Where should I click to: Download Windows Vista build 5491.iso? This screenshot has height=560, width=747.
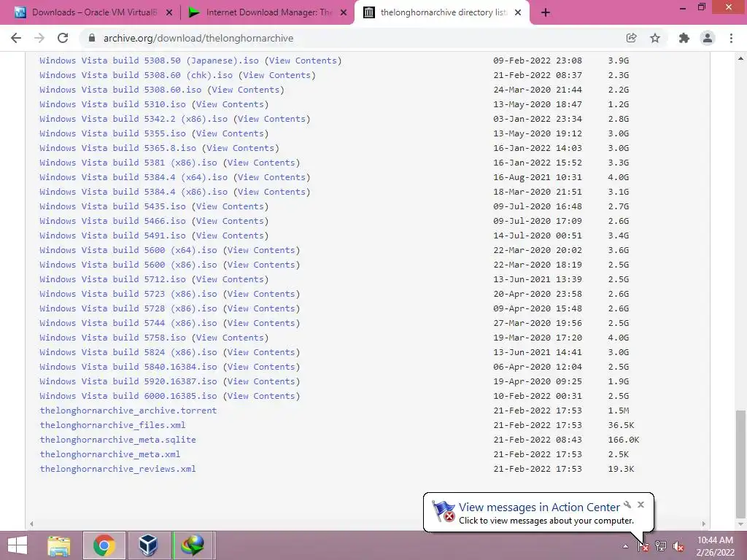[112, 236]
